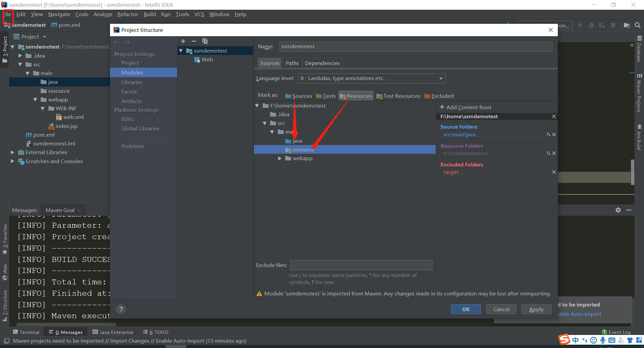
Task: Mark folder as Excluded
Action: [439, 96]
